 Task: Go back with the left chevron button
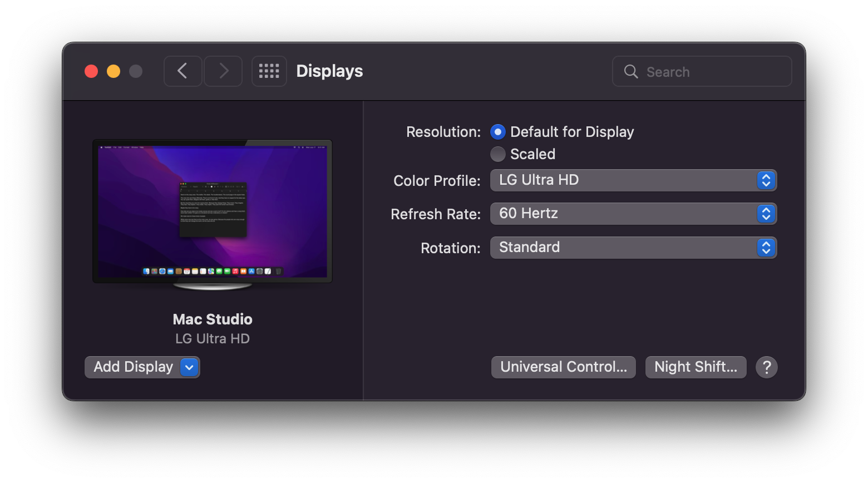[183, 71]
